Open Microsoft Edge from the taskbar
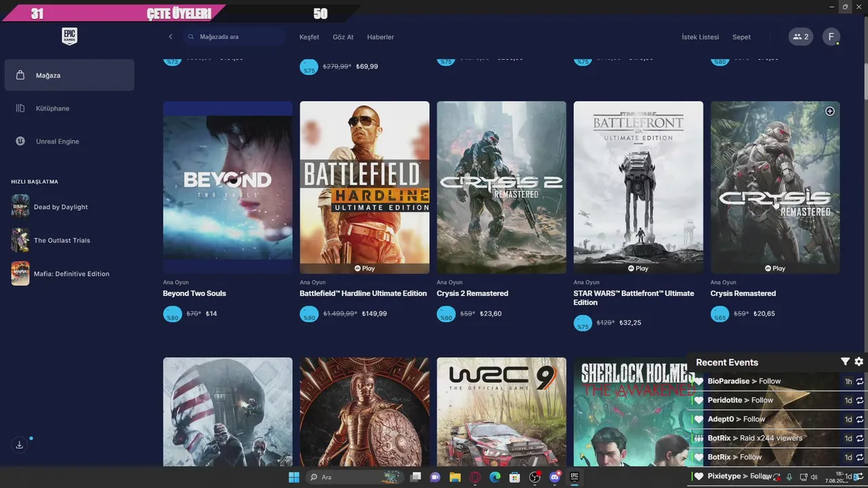 point(495,477)
